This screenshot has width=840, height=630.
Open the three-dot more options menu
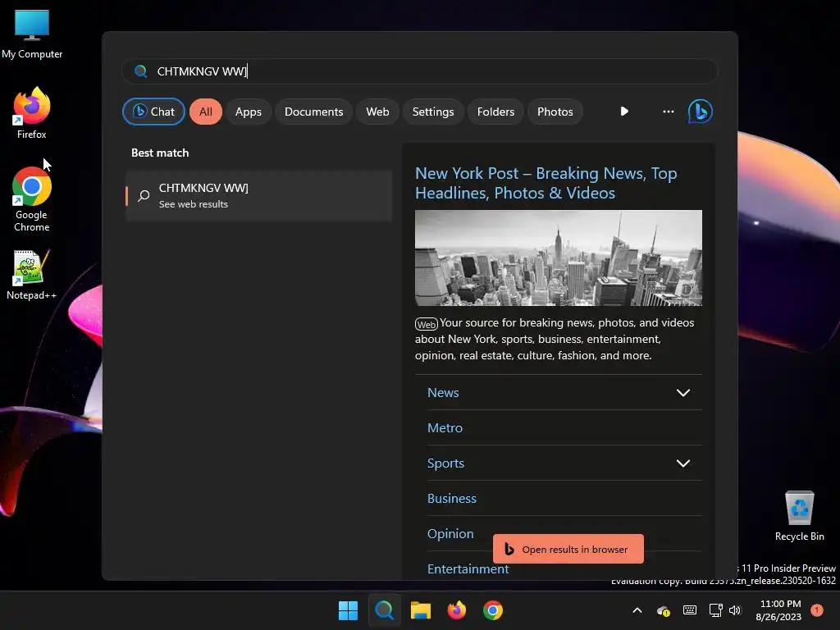[668, 112]
